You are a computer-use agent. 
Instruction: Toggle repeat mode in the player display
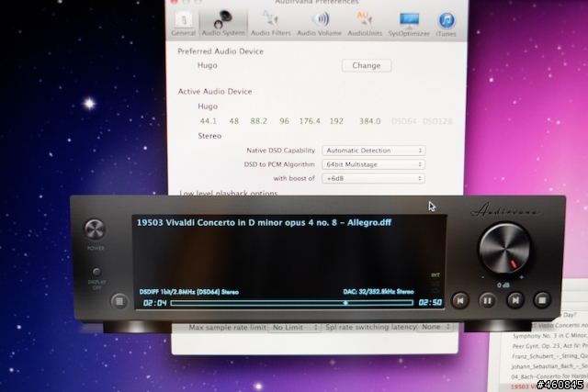(435, 290)
